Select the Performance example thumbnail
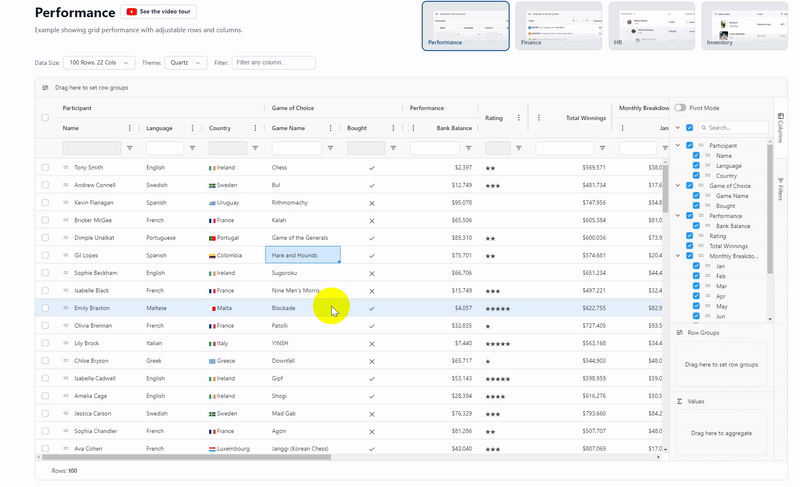800x487 pixels. point(465,26)
